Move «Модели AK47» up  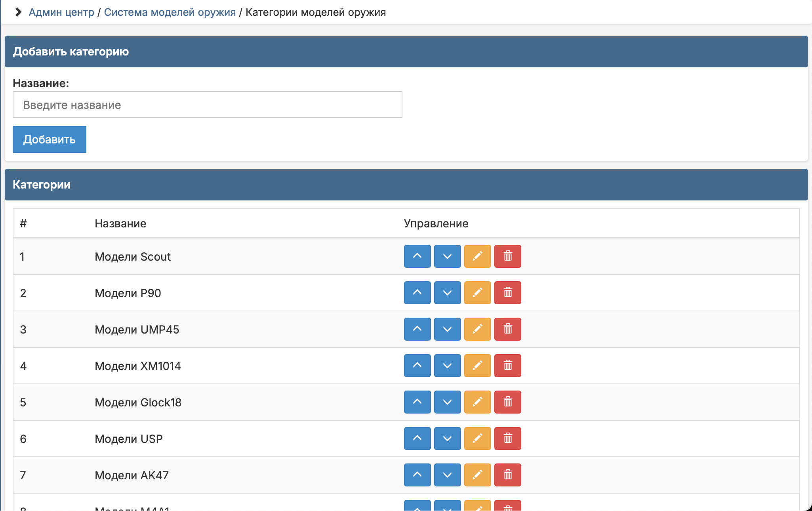pos(417,475)
